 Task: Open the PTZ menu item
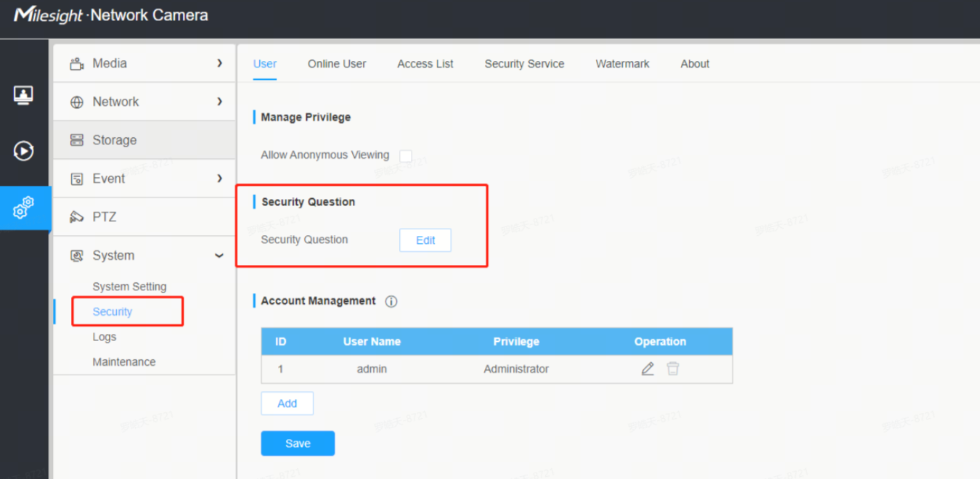point(144,217)
